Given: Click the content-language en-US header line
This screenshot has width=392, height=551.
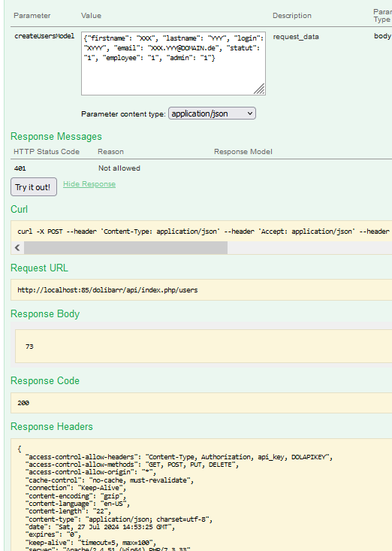Looking at the screenshot, I should tap(77, 504).
